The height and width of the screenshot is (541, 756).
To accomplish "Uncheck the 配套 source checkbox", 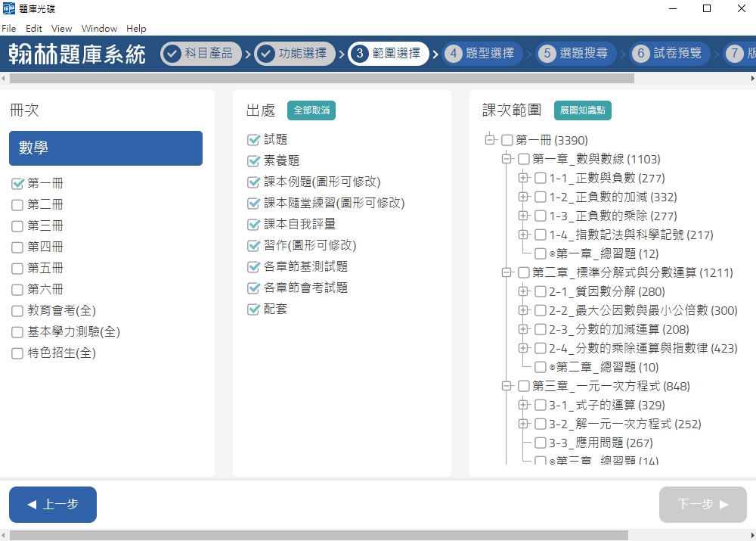I will pos(253,309).
